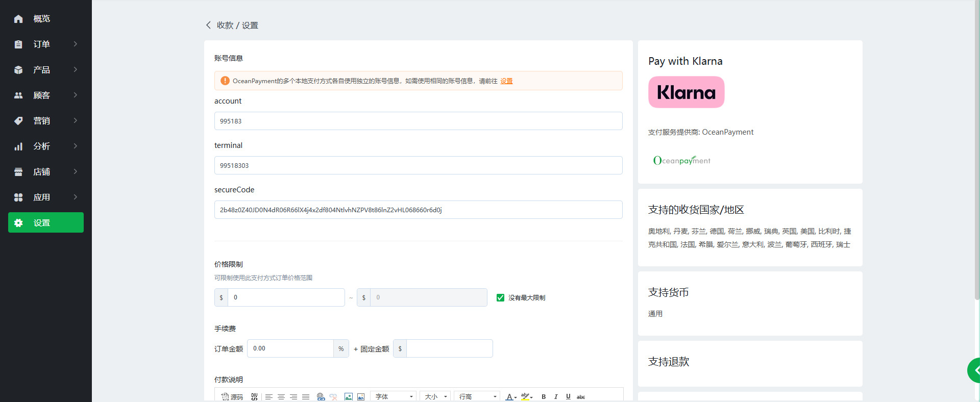Align text left in editor
Viewport: 980px width, 402px height.
click(x=269, y=397)
